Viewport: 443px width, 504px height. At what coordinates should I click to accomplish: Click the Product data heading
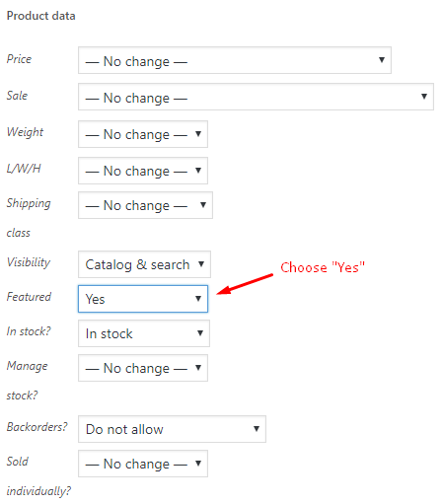(41, 16)
